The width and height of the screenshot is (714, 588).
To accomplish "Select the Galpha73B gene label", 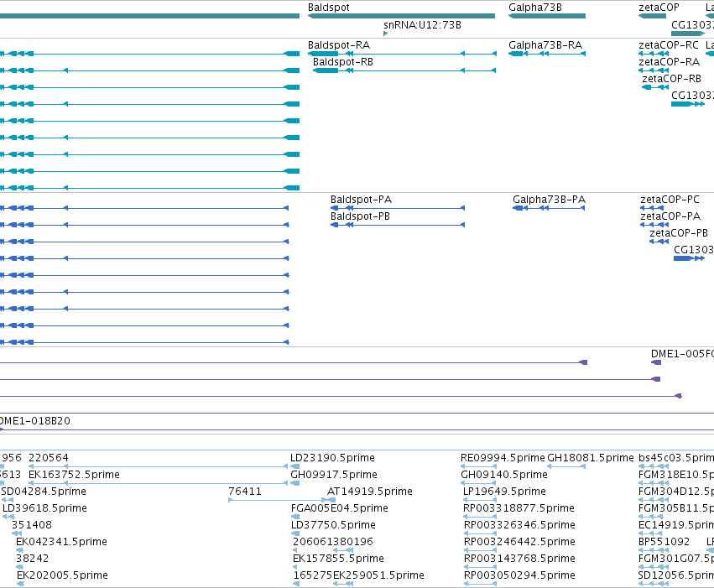I will click(x=535, y=8).
